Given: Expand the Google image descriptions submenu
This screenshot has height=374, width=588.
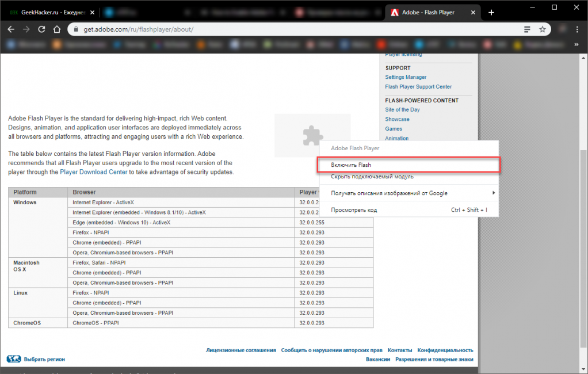Looking at the screenshot, I should [x=492, y=193].
